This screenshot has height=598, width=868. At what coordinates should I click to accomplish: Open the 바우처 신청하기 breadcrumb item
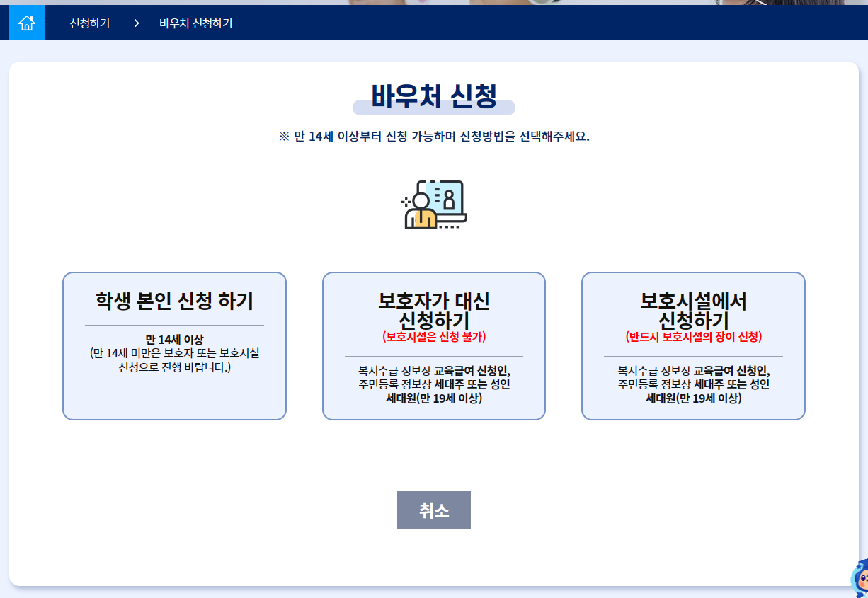tap(197, 22)
